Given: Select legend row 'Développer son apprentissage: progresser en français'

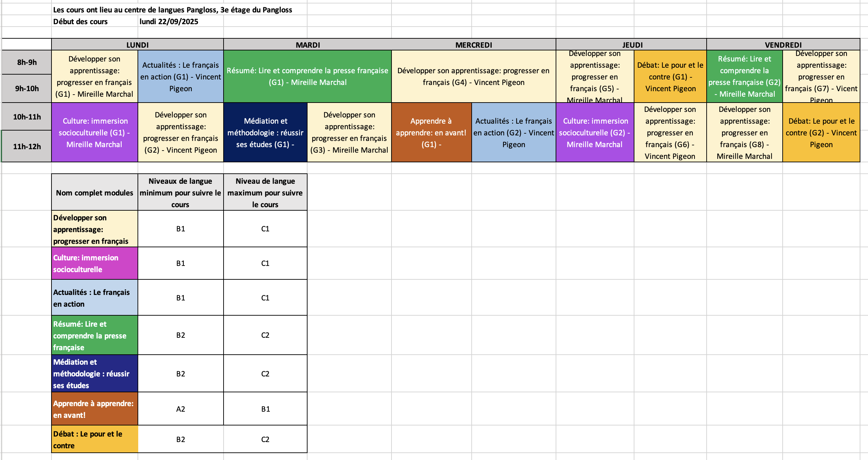Looking at the screenshot, I should pos(95,229).
